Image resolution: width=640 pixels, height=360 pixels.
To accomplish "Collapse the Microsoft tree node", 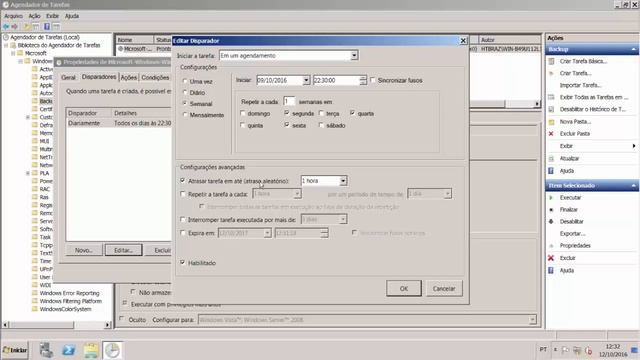I will [x=13, y=53].
